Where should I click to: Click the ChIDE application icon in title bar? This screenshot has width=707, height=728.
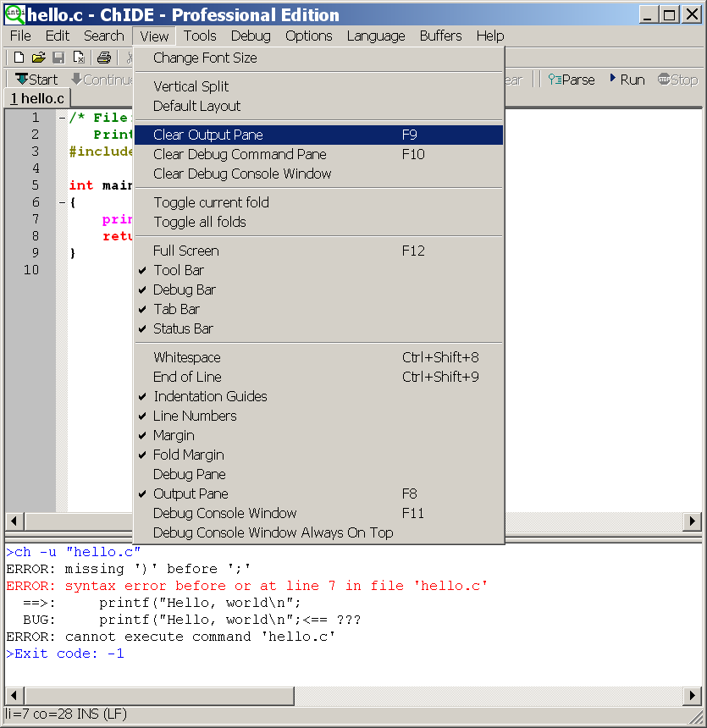tap(14, 14)
